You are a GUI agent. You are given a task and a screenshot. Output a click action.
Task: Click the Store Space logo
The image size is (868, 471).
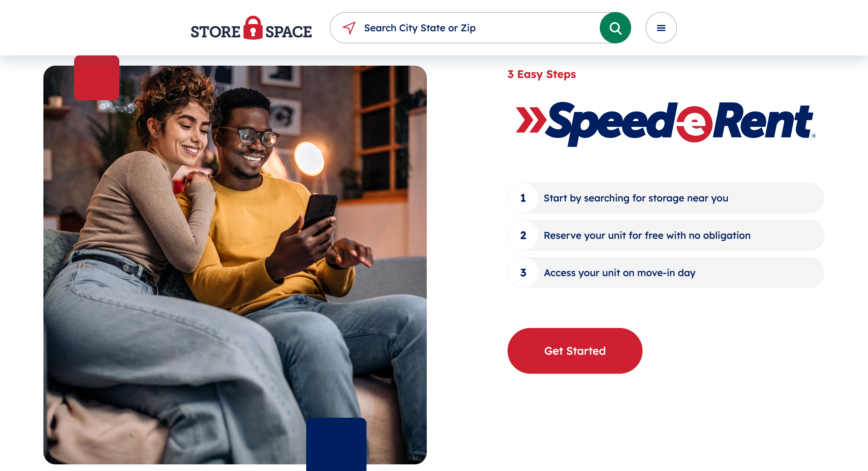click(x=251, y=28)
